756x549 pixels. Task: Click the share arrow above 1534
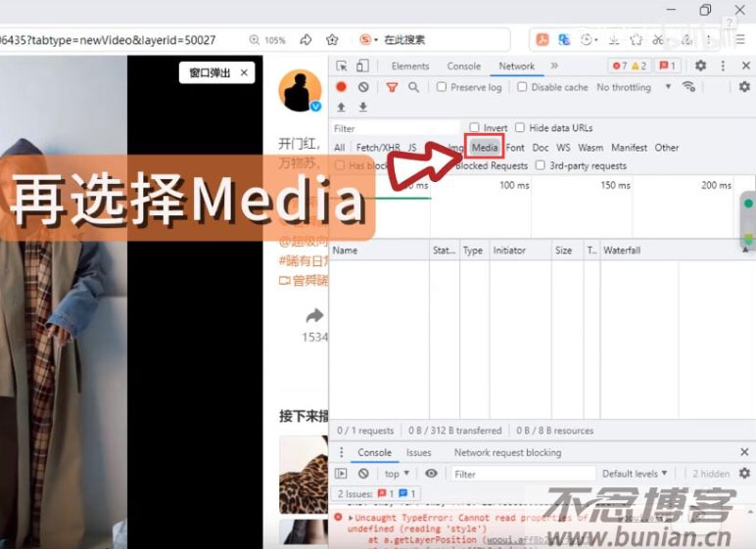315,316
